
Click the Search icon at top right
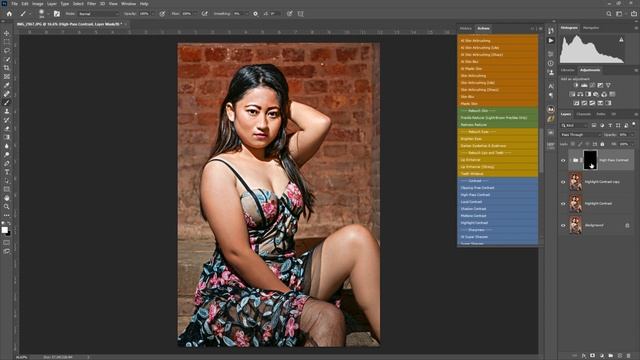(x=609, y=13)
